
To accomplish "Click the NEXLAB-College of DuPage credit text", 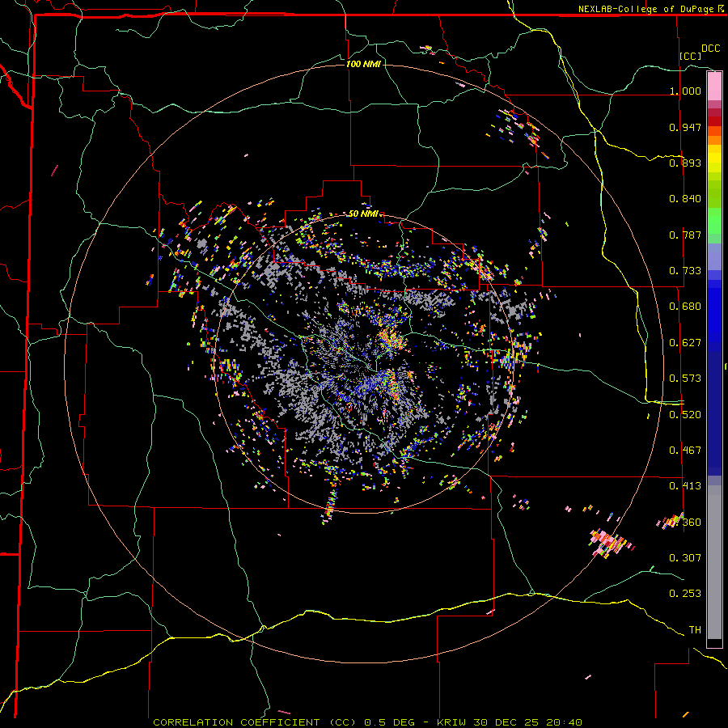I will coord(647,9).
